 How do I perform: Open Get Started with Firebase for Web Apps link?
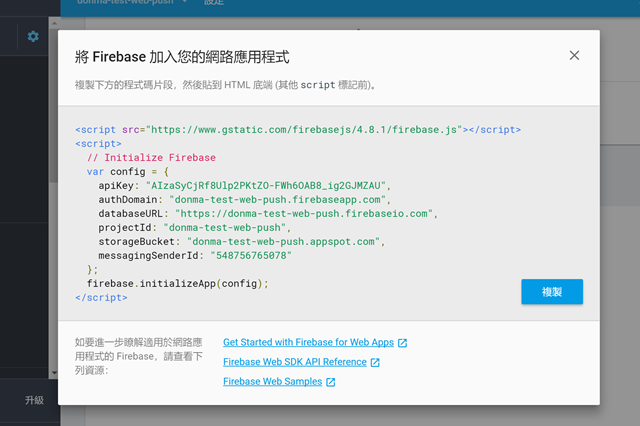point(308,342)
